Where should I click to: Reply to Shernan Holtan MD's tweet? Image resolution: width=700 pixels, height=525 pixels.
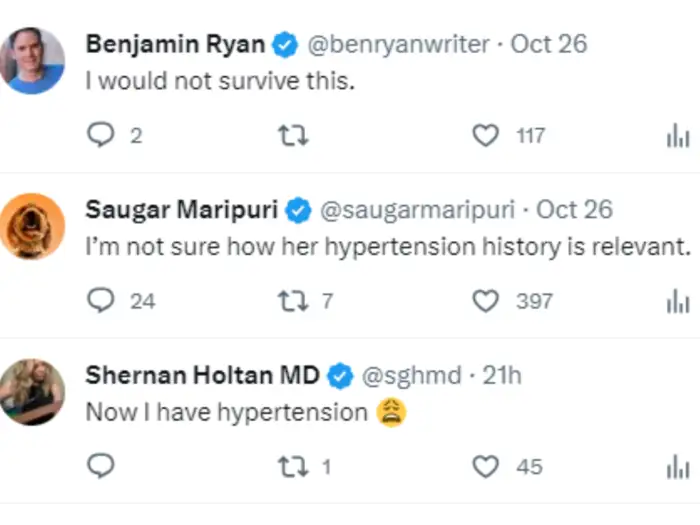[101, 466]
